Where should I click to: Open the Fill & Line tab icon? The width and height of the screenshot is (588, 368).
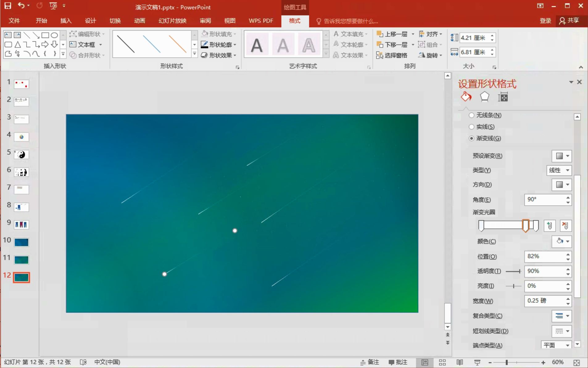[466, 97]
